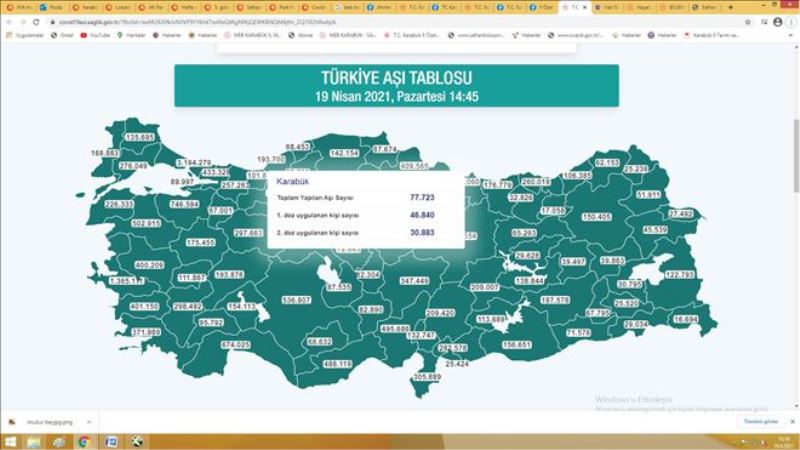Open the Uygulamalar apps shortcut

[x=23, y=35]
